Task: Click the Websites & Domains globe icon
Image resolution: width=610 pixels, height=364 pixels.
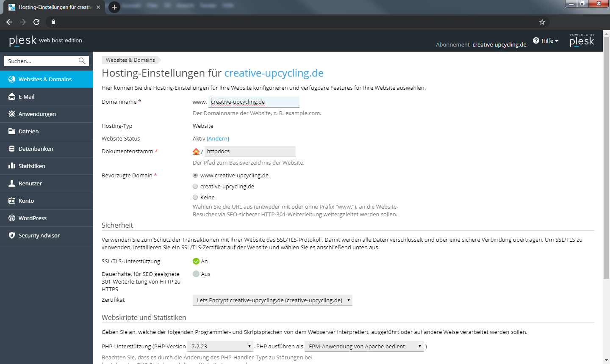Action: 12,79
